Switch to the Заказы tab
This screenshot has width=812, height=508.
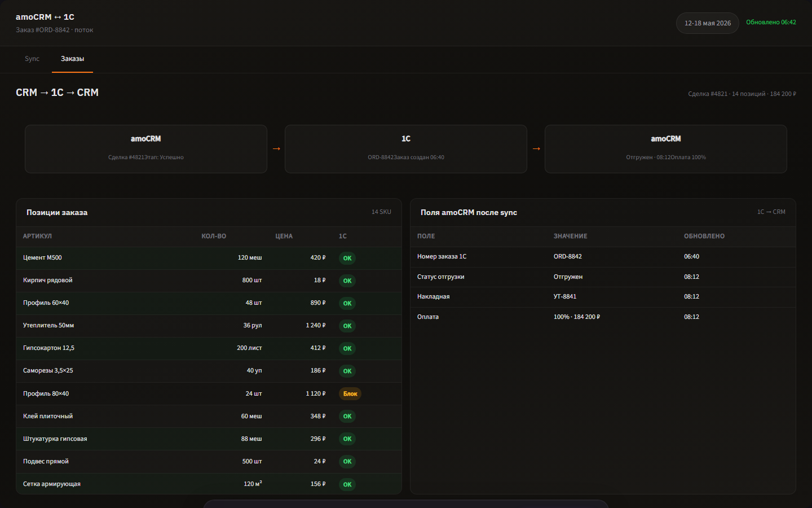(x=72, y=59)
